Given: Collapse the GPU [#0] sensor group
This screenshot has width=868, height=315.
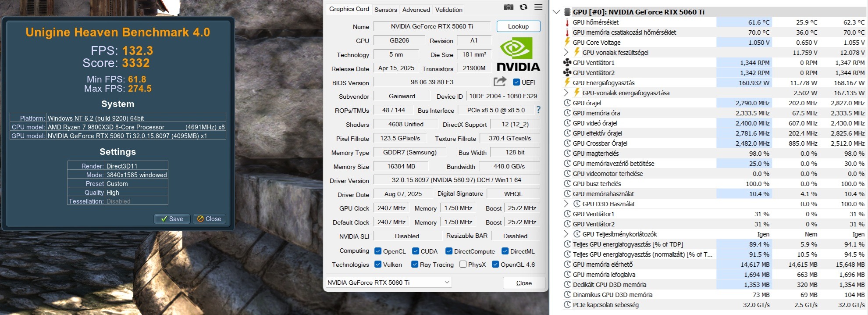Looking at the screenshot, I should [x=557, y=12].
